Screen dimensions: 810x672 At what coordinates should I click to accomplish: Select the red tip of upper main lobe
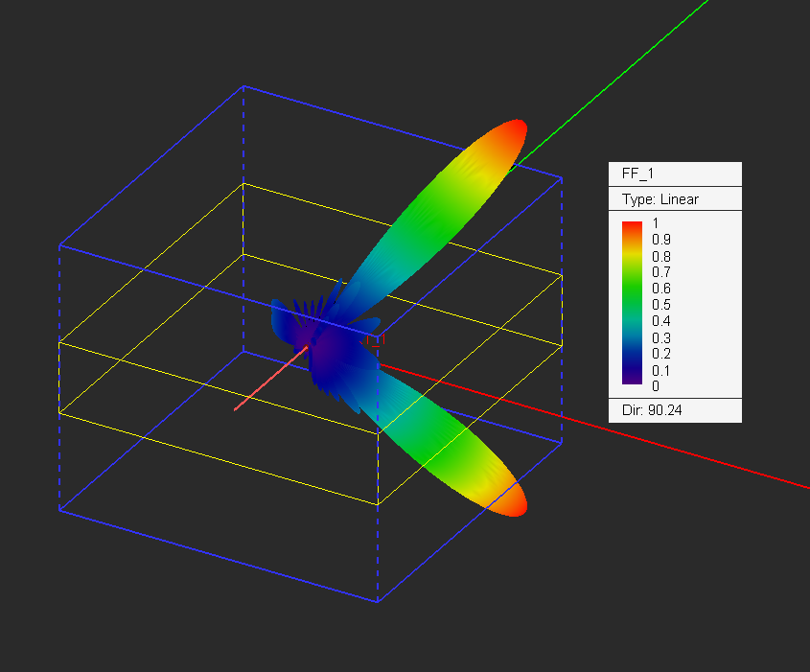coord(515,131)
